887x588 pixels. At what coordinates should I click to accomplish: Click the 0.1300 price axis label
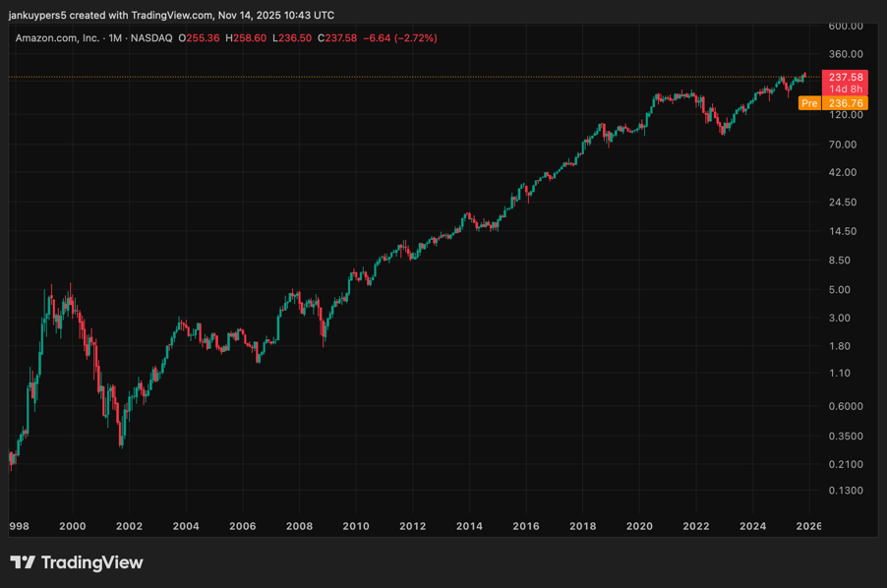pos(846,491)
